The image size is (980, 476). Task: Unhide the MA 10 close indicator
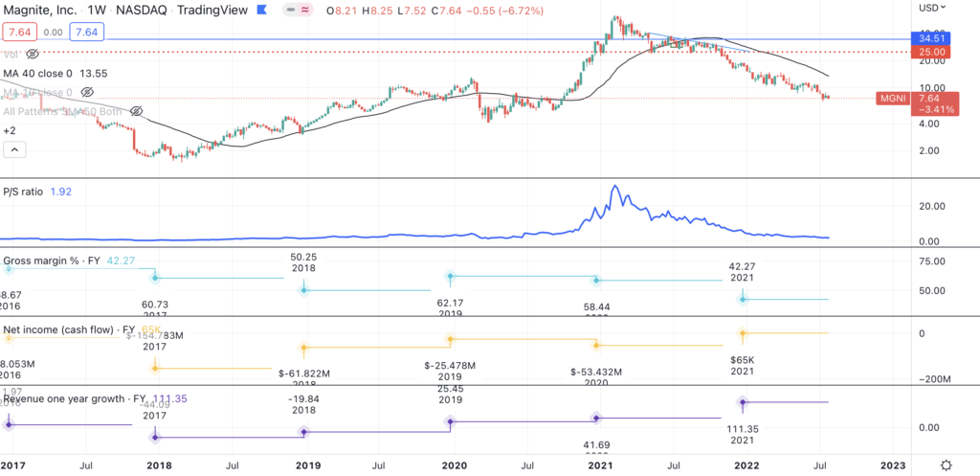[x=87, y=93]
